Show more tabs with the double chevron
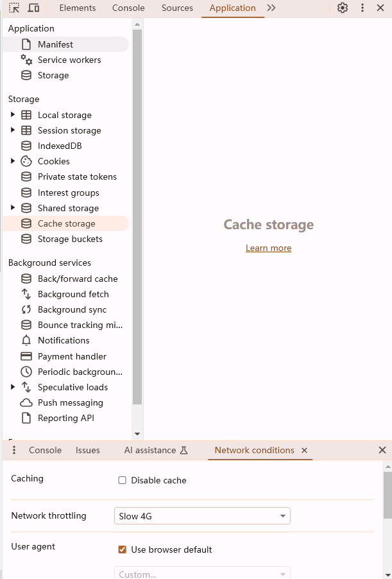Screen dimensions: 392x579 coord(271,8)
